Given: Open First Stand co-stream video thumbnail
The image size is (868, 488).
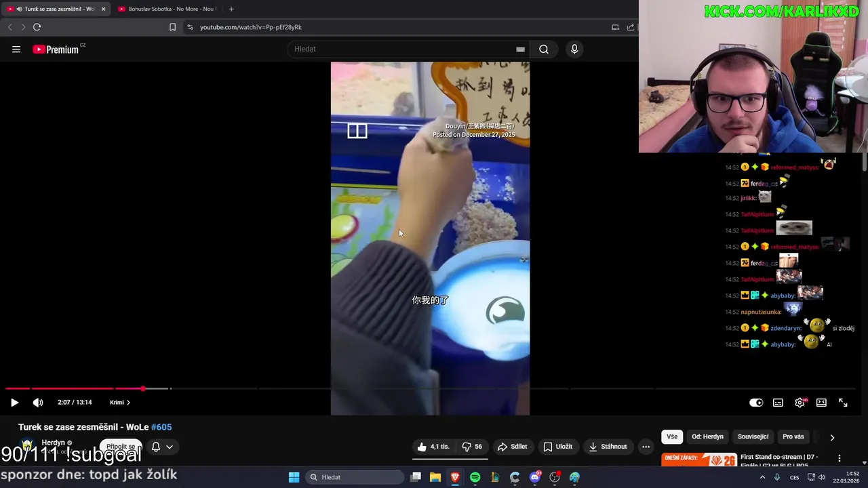Looking at the screenshot, I should point(699,460).
